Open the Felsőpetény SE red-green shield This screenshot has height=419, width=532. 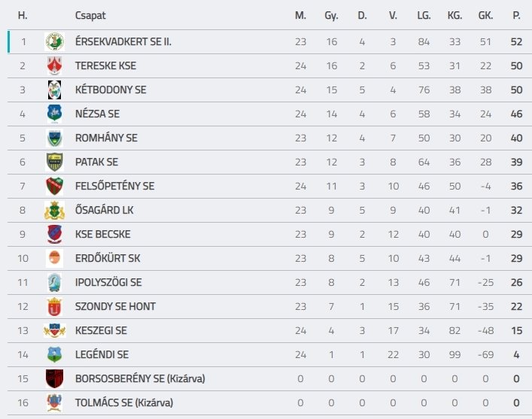[55, 187]
